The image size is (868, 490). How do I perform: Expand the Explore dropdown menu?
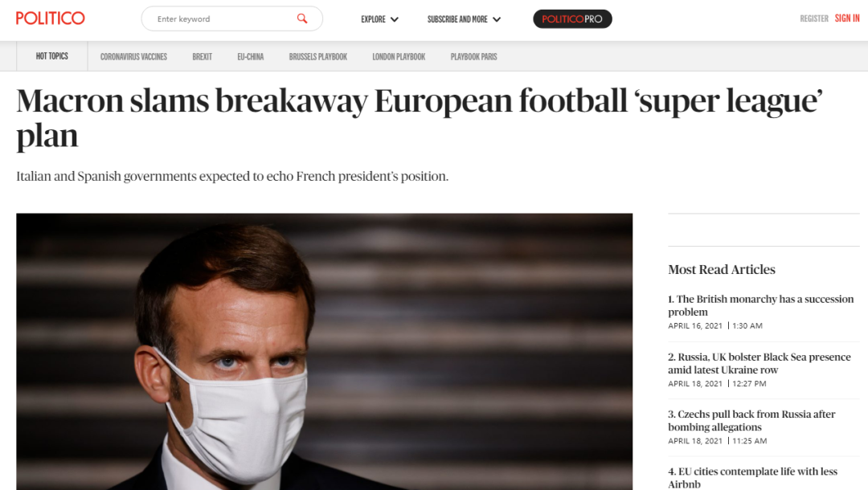pyautogui.click(x=379, y=19)
